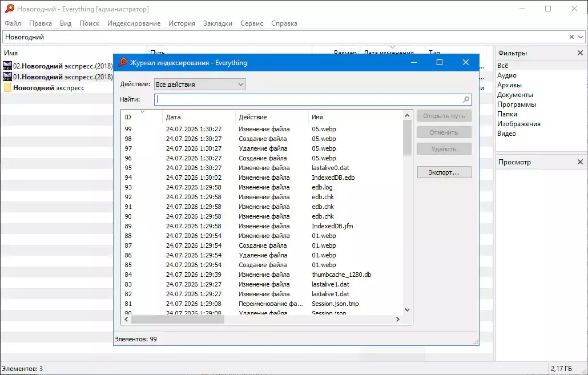Click the main search field containing Новогодний

tap(285, 37)
